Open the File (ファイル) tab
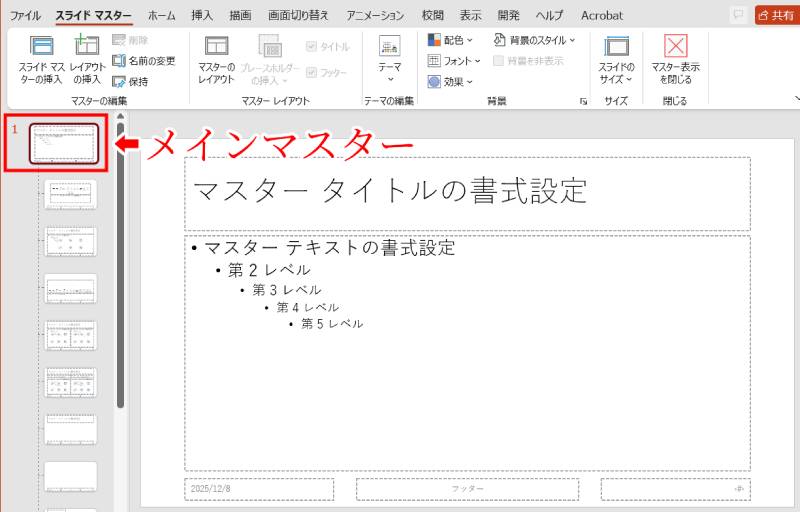 25,16
